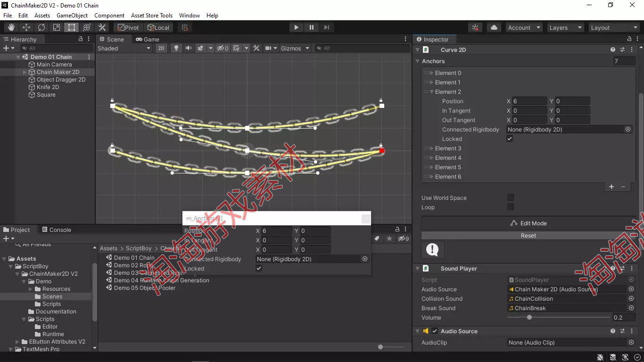Open the Collab services icon
The image size is (644, 362).
click(x=476, y=27)
